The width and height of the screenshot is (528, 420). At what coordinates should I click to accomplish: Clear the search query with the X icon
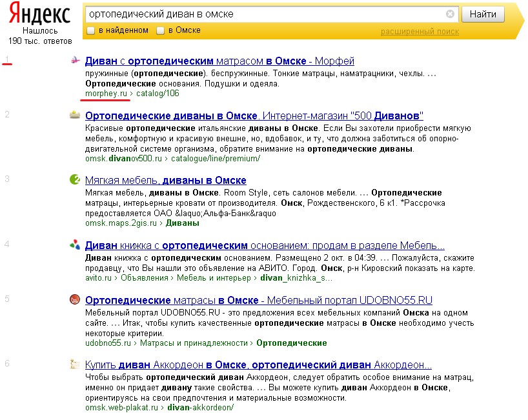tap(450, 14)
